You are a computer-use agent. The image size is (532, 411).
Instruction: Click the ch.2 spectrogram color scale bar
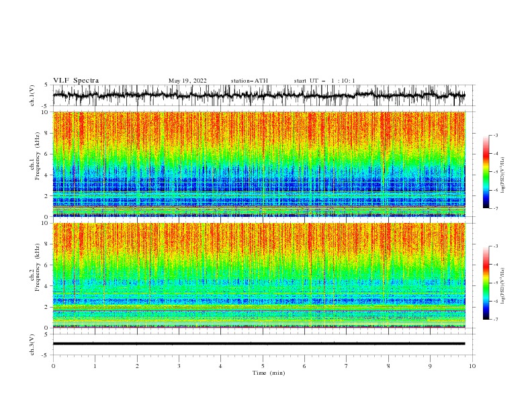(x=486, y=283)
